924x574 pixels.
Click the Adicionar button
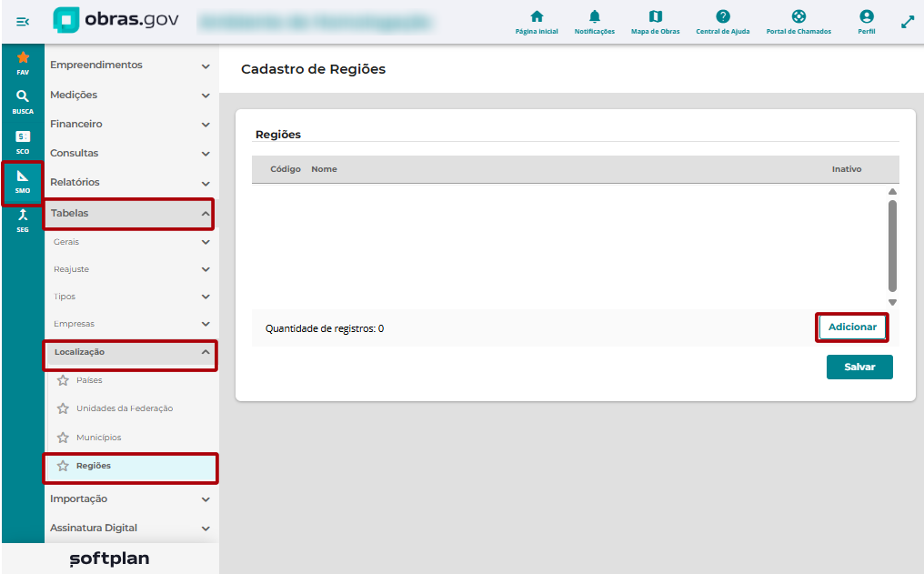click(x=852, y=327)
